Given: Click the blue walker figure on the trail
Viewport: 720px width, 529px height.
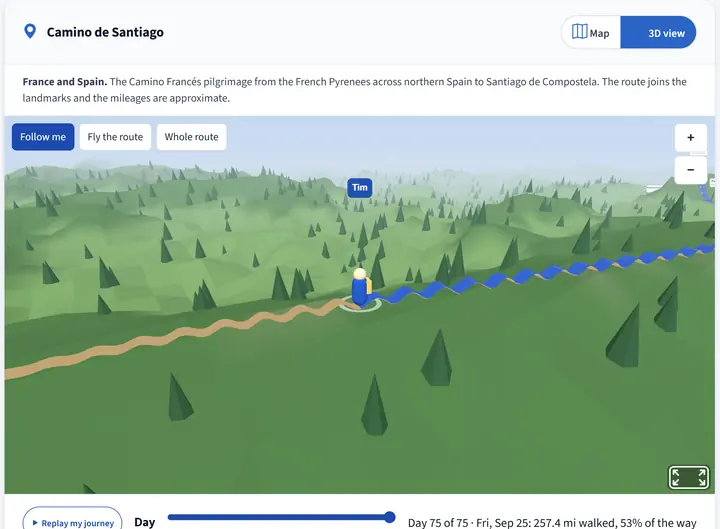Looking at the screenshot, I should coord(360,288).
